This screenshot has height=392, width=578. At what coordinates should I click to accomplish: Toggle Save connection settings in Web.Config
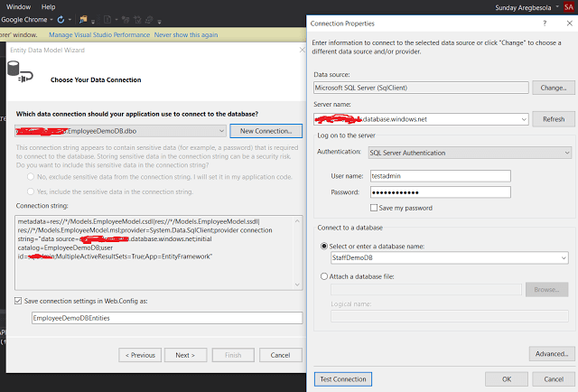pos(18,301)
